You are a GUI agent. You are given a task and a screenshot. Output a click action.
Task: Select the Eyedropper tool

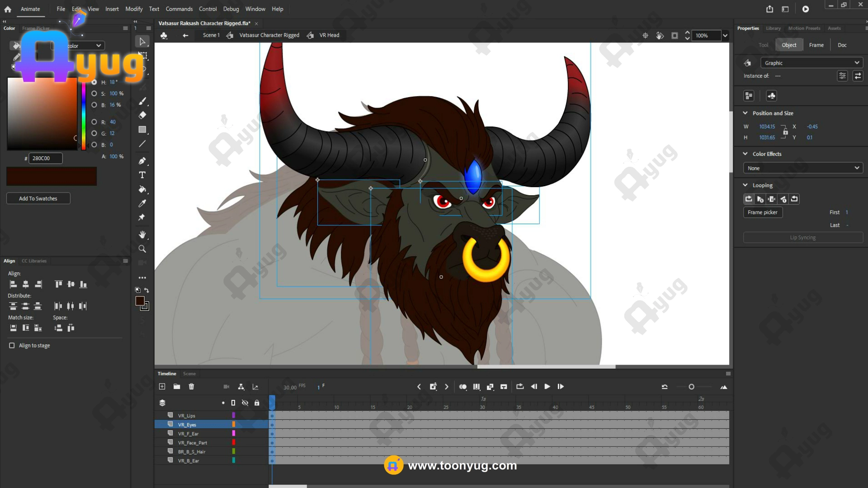[x=142, y=203]
